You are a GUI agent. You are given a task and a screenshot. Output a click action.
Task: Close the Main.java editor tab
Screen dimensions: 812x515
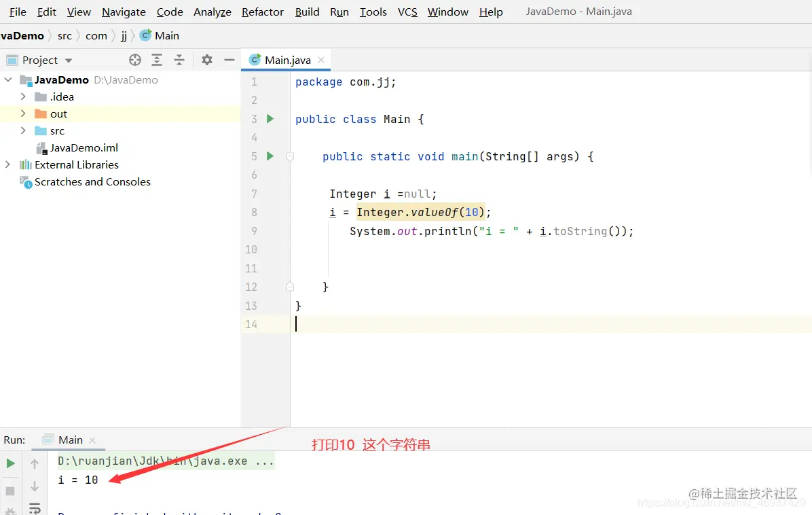(321, 60)
